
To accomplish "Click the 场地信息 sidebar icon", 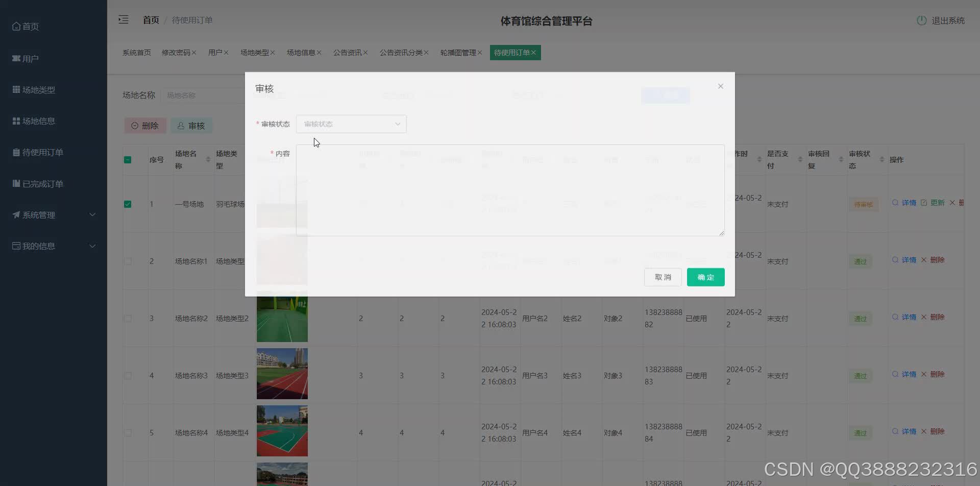I will tap(16, 121).
